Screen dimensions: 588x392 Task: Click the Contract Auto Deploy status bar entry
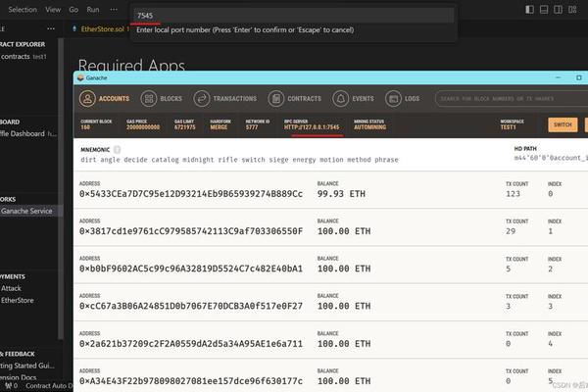click(x=49, y=385)
